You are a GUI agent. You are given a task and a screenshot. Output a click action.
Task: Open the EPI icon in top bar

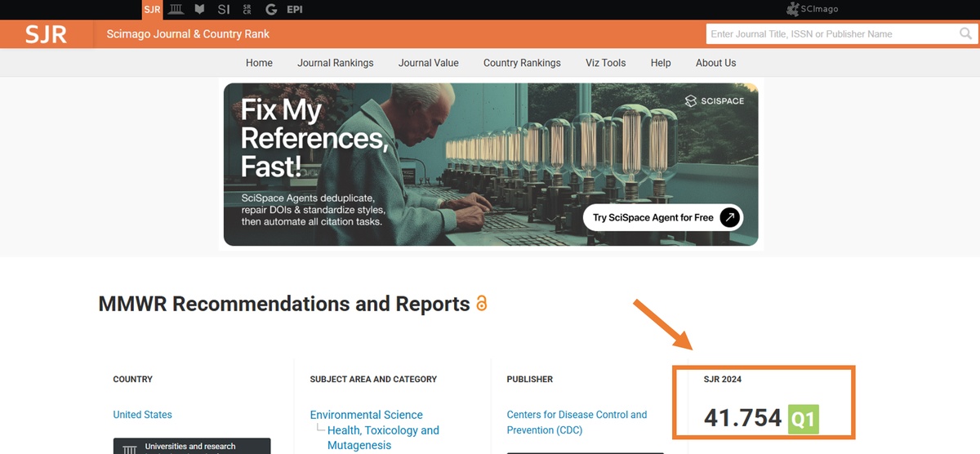[x=295, y=10]
